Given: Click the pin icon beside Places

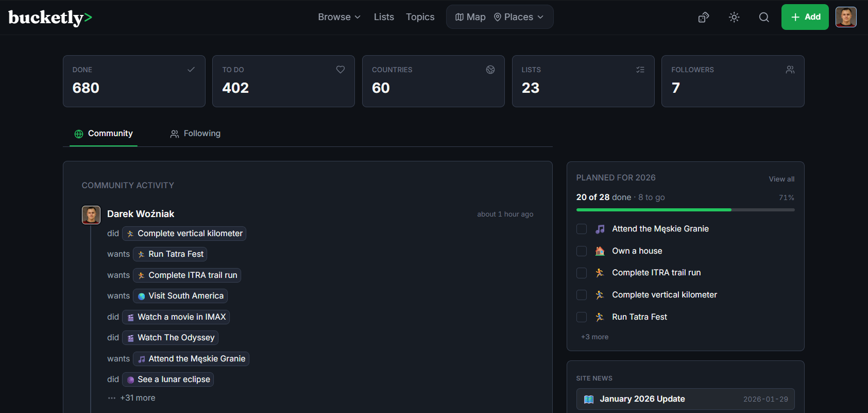Looking at the screenshot, I should pos(498,17).
